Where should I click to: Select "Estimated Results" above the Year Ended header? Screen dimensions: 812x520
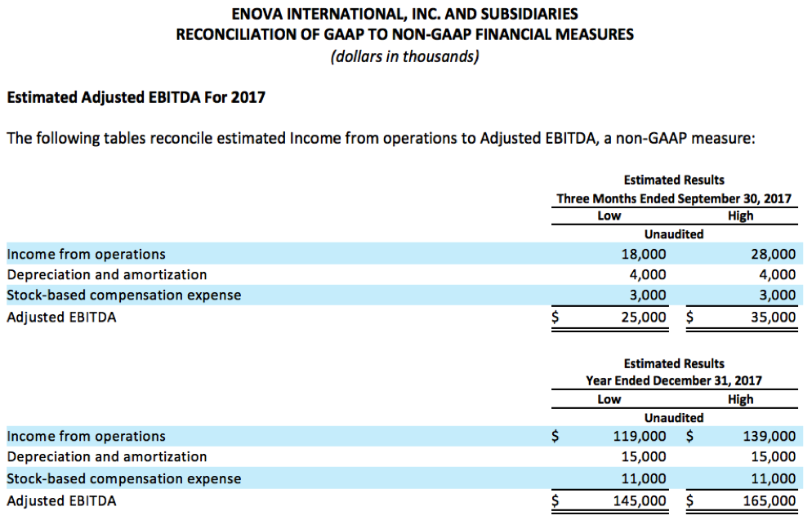[674, 364]
